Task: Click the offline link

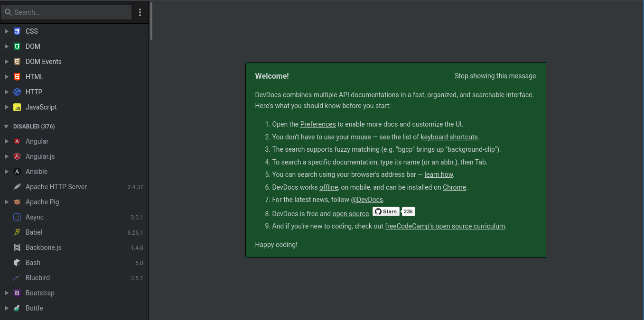Action: (328, 187)
